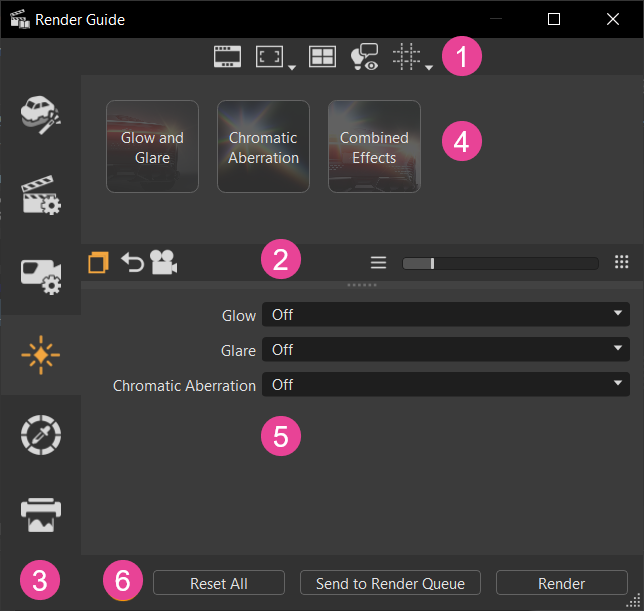
Task: Choose the Combined Effects preset thumbnail
Action: [374, 147]
